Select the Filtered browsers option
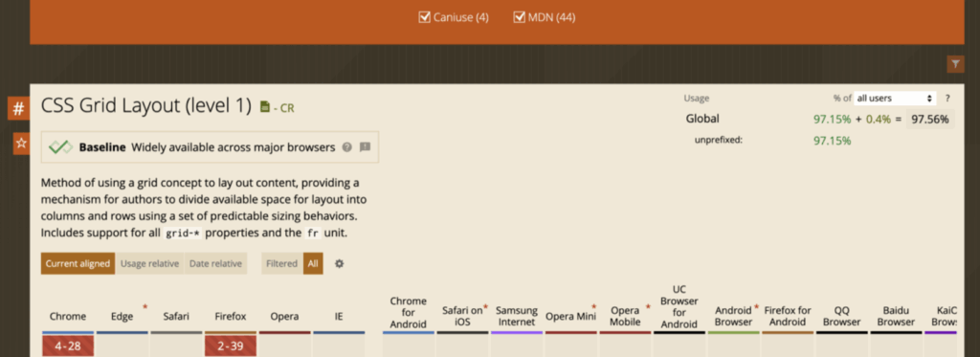Screen dimensions: 980x357 282,264
